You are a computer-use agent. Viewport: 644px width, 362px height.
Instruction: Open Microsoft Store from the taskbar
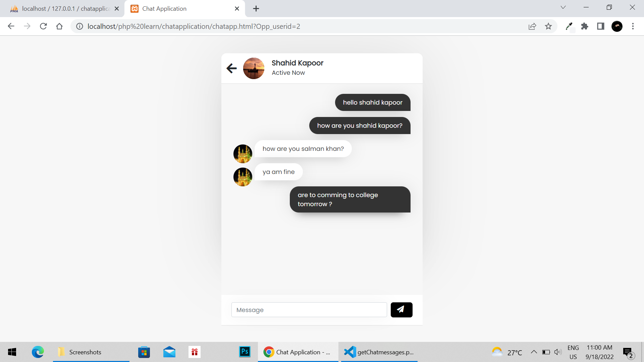click(x=144, y=352)
